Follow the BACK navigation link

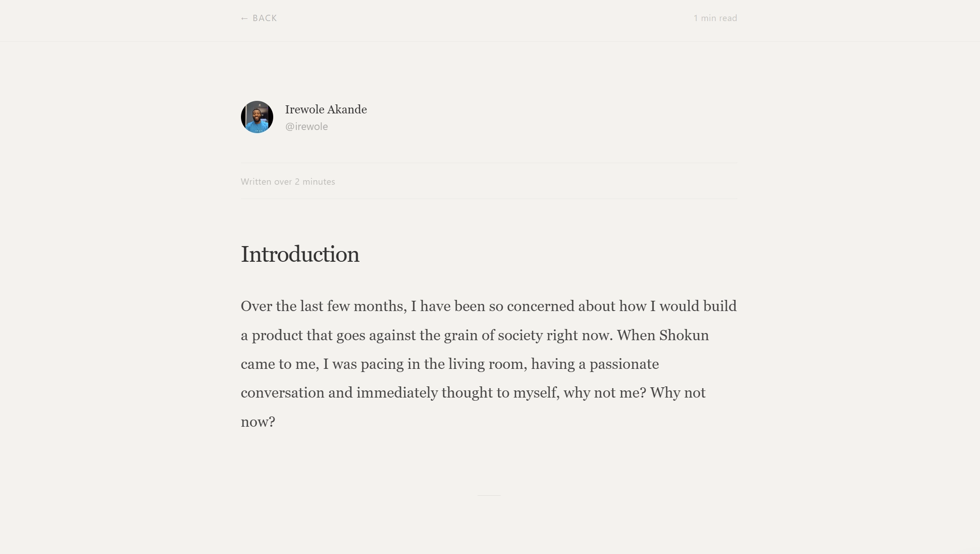258,18
